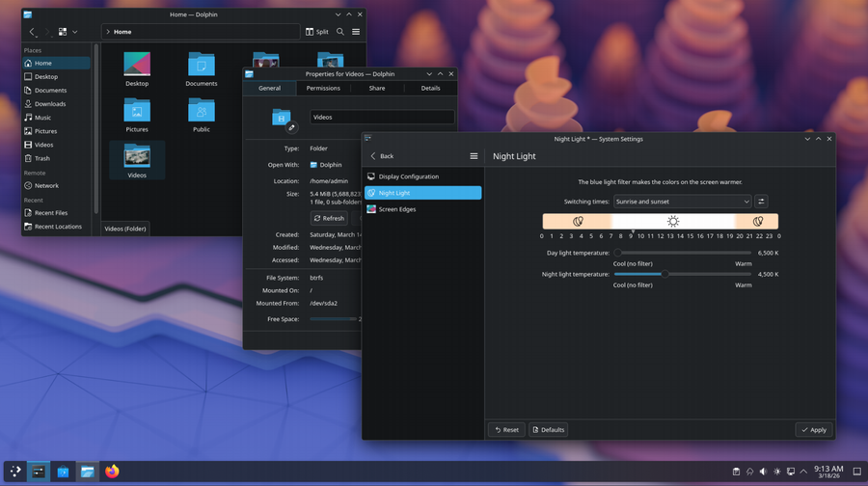The height and width of the screenshot is (486, 868).
Task: Open Dolphin hamburger menu
Action: [x=356, y=32]
